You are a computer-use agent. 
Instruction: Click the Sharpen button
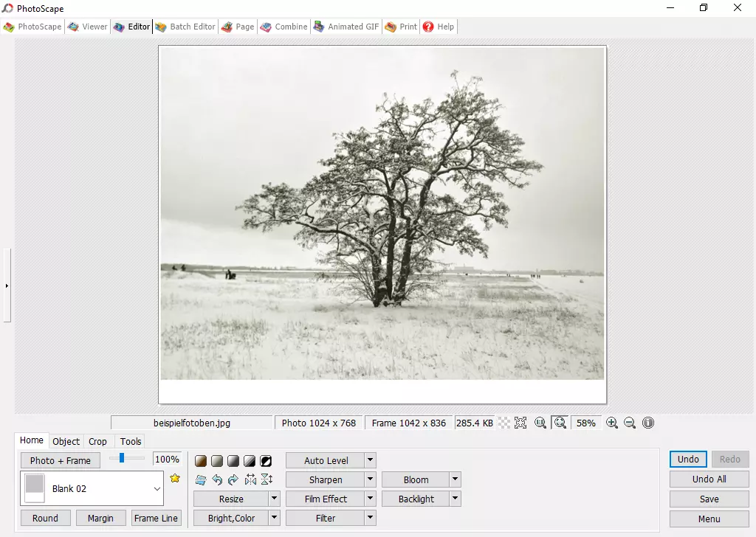point(326,479)
